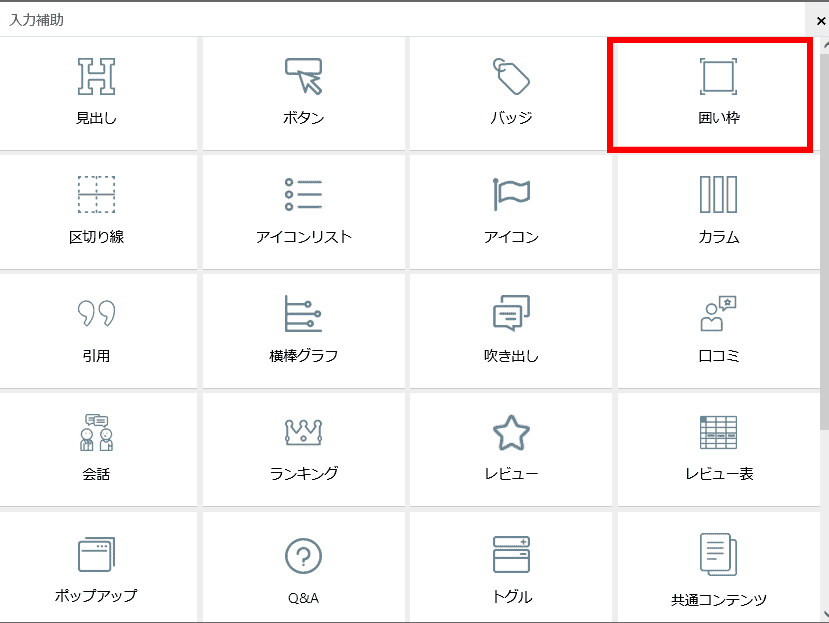The width and height of the screenshot is (829, 623).
Task: Insert a カラム column layout
Action: pos(717,195)
